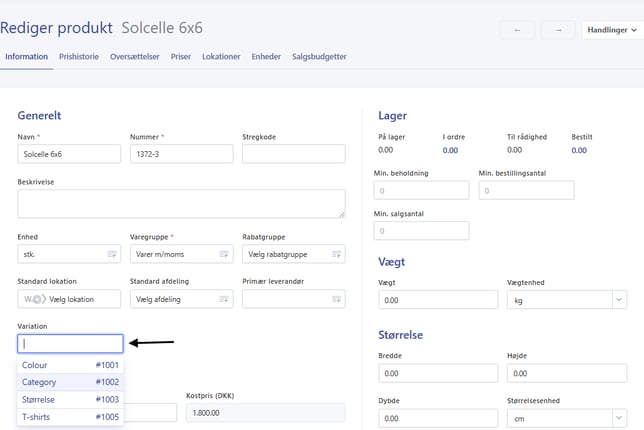This screenshot has height=430, width=644.
Task: Click the next product right arrow button
Action: pyautogui.click(x=558, y=29)
